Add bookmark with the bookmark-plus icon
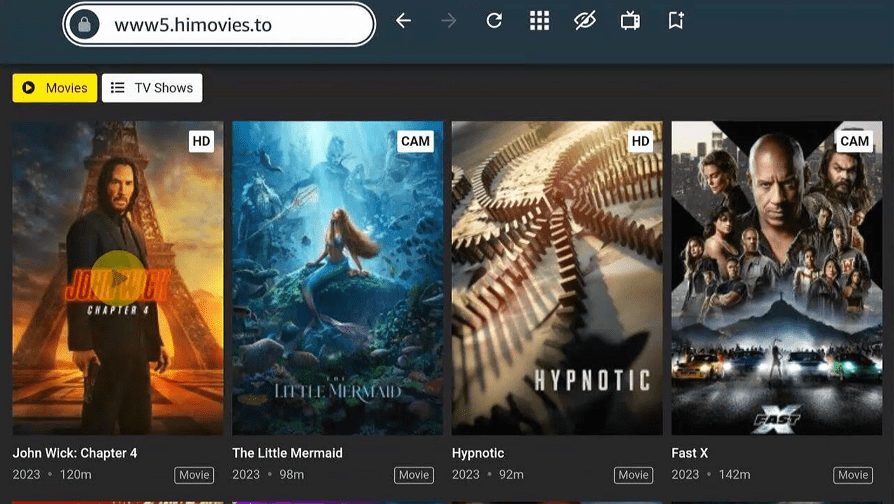 [676, 21]
